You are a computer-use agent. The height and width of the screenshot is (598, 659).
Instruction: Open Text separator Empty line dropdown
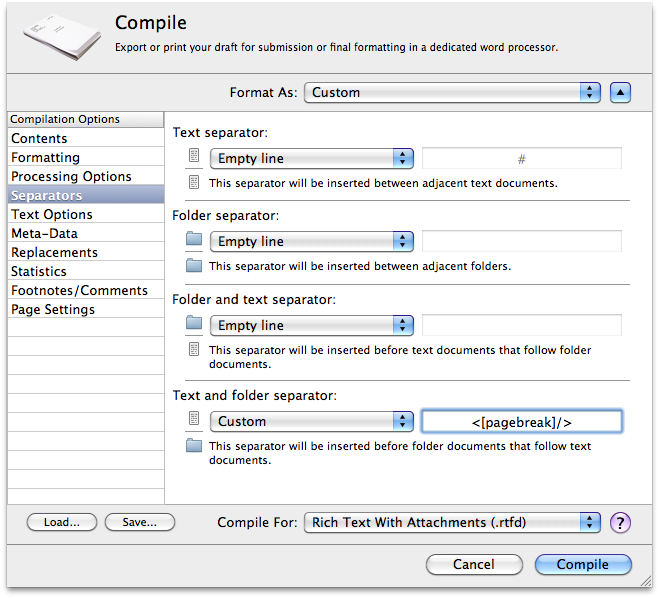312,158
